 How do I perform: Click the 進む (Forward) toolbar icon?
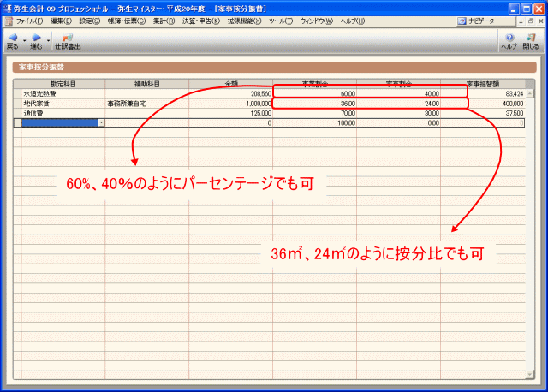[x=35, y=40]
